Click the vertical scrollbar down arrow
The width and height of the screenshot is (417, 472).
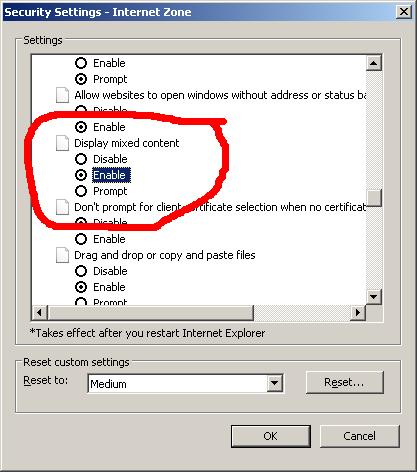[374, 296]
